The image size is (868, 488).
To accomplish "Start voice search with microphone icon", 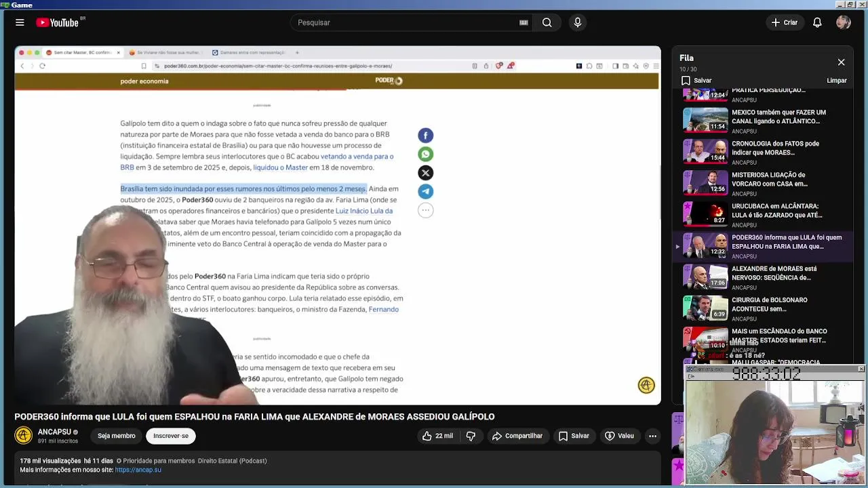I will 578,22.
